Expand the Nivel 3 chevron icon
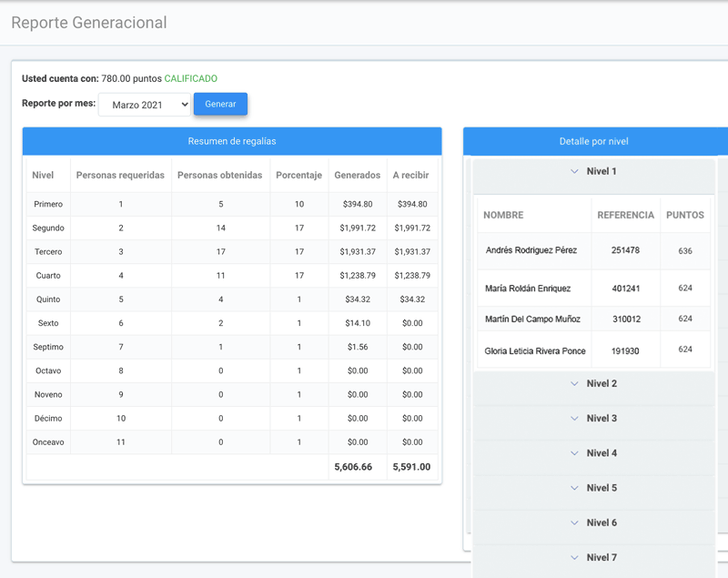The height and width of the screenshot is (578, 728). [x=574, y=419]
